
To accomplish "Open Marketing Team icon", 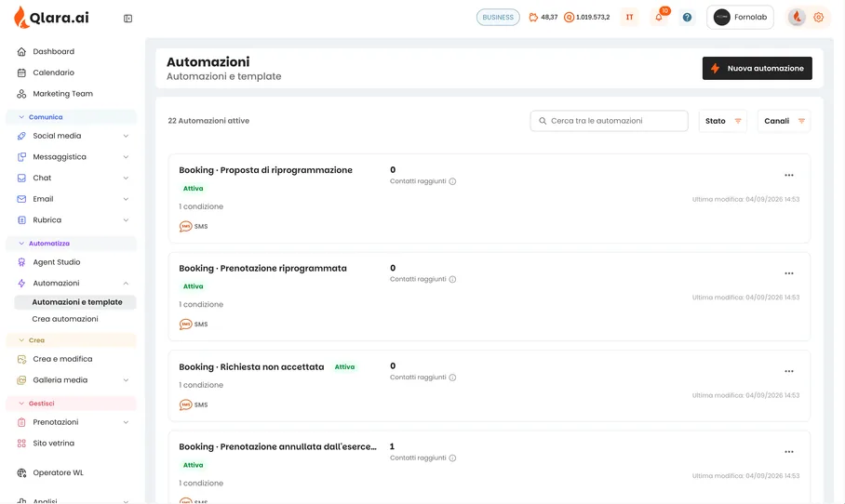I will pos(21,94).
